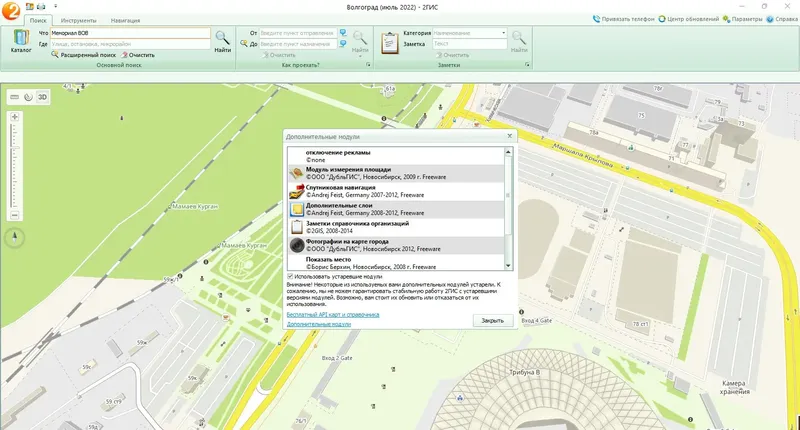
Task: Open Заметки group dialog launcher
Action: tap(527, 65)
